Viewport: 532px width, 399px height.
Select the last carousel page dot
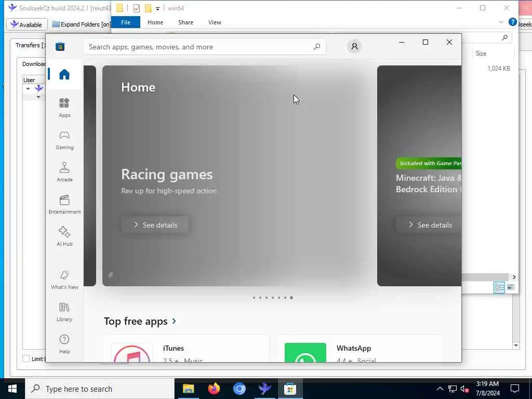(291, 298)
